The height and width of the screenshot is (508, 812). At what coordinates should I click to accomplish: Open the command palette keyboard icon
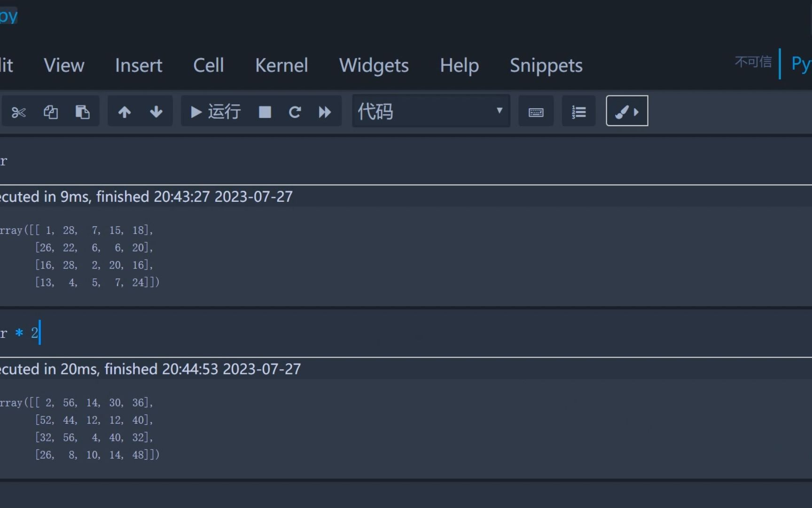pyautogui.click(x=536, y=112)
